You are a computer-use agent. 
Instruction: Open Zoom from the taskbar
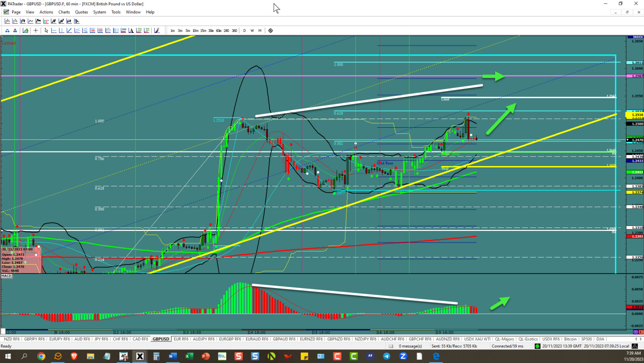pyautogui.click(x=403, y=357)
